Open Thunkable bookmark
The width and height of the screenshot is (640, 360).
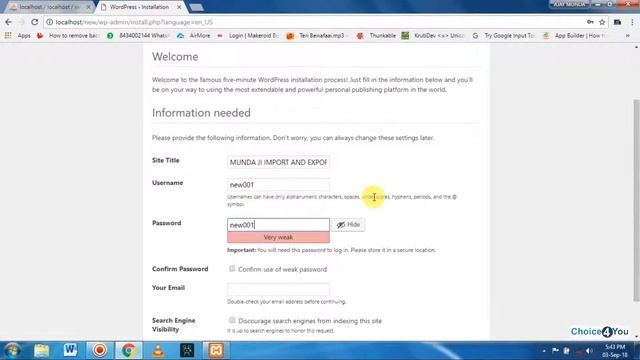(376, 36)
